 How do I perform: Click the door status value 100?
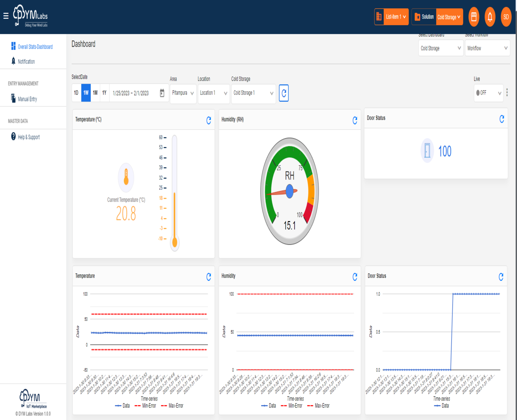(x=445, y=151)
